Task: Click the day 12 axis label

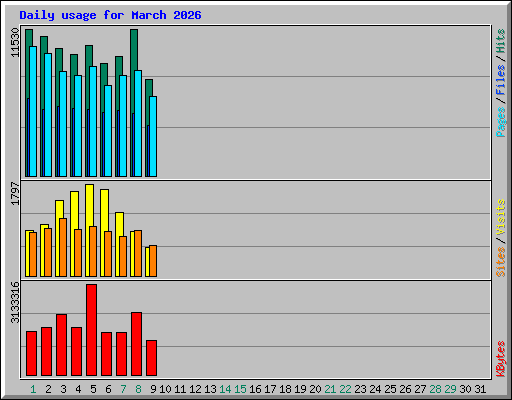Action: pos(195,389)
